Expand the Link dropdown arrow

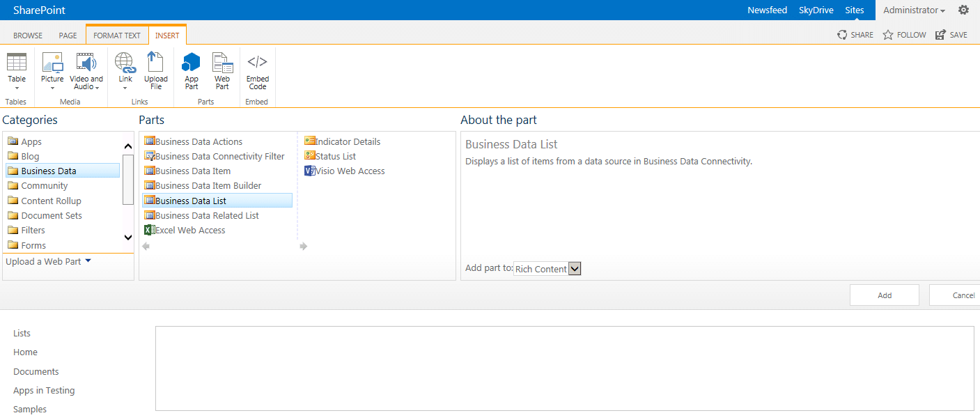pos(125,88)
